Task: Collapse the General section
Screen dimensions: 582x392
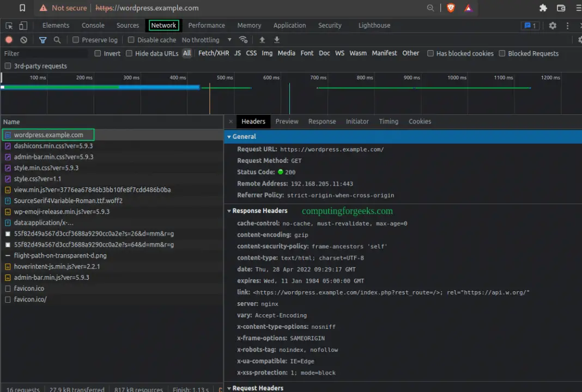Action: pos(244,137)
